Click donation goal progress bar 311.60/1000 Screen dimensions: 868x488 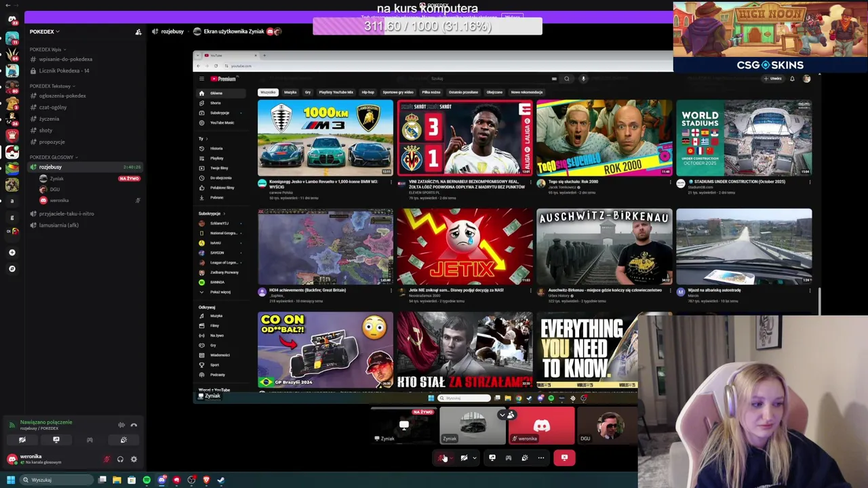(427, 26)
